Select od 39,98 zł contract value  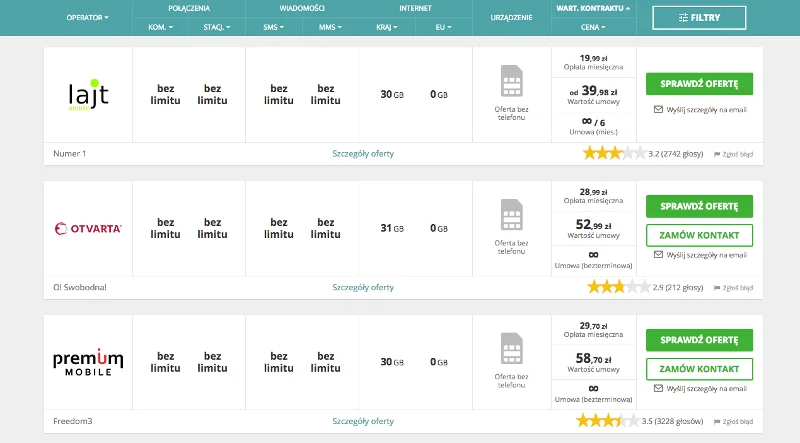pyautogui.click(x=593, y=91)
